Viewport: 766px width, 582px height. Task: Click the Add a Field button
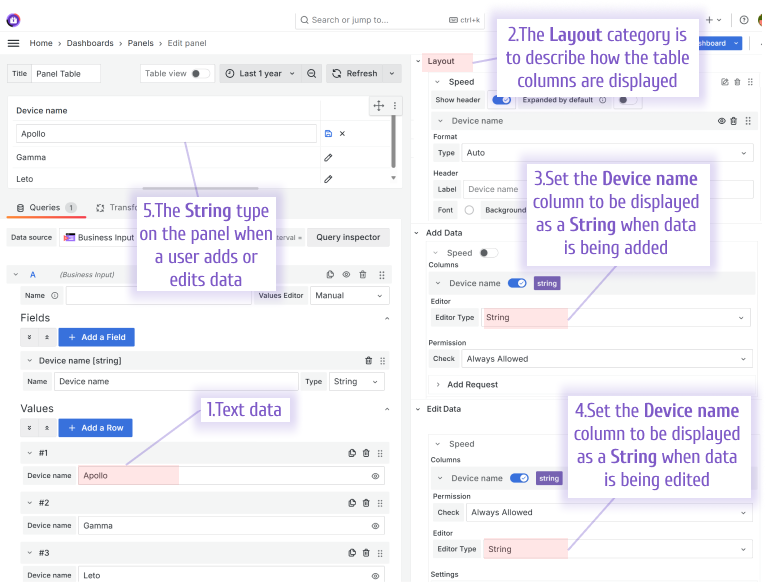[x=96, y=337]
